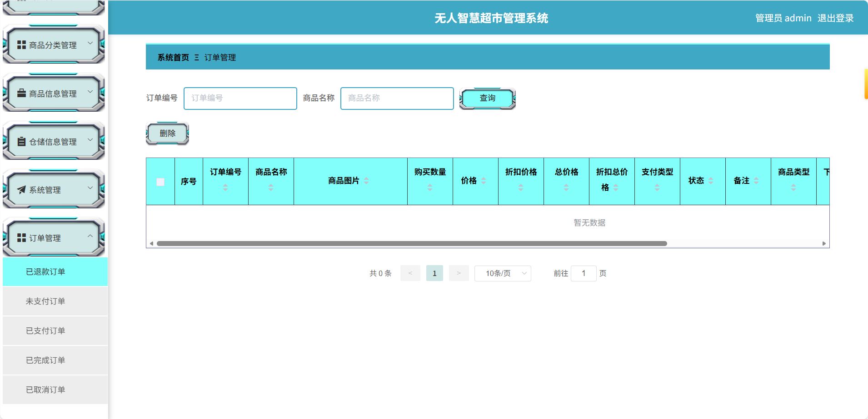
Task: Sort table by 商品类型 column arrows
Action: tap(793, 187)
